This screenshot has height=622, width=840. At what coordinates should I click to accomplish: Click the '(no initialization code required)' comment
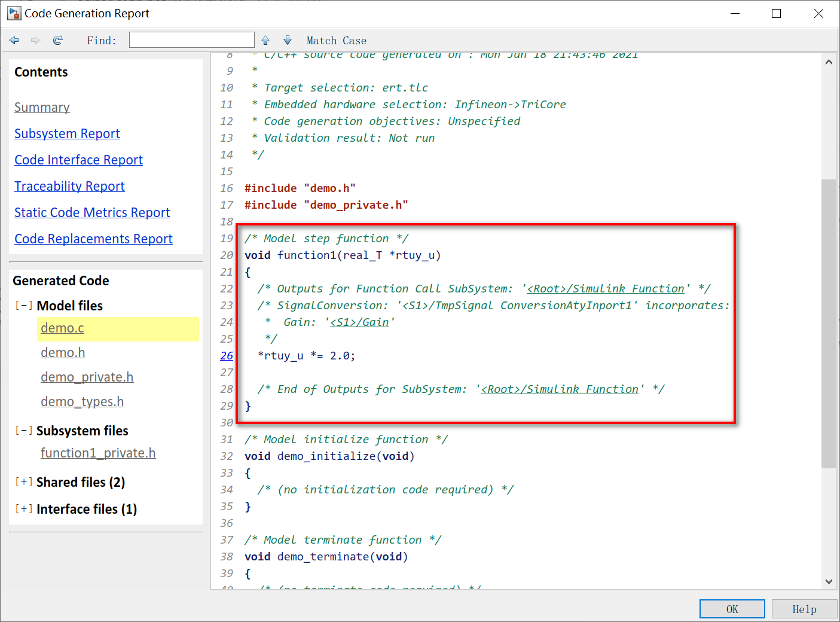[386, 490]
